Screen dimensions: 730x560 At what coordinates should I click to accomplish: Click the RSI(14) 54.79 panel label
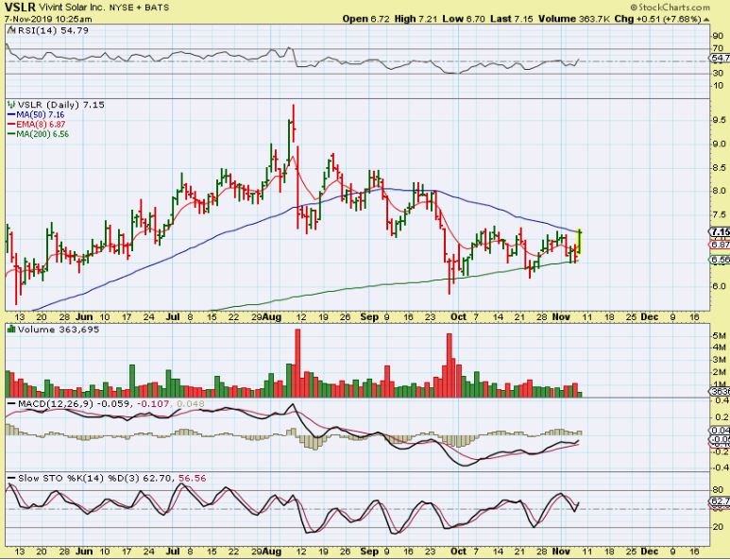(52, 30)
